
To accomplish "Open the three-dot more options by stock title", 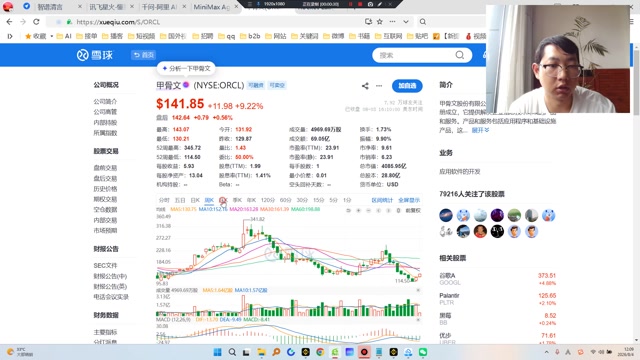I will click(379, 86).
